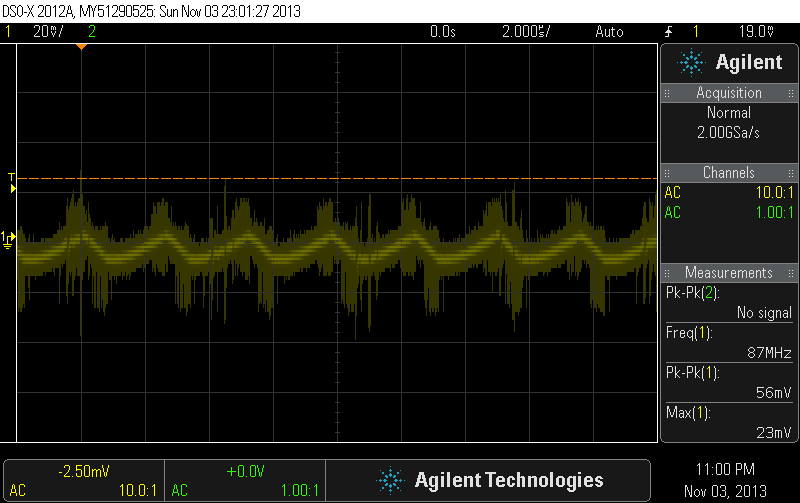
Task: Click the Acquisition panel right grip dots
Action: 791,93
